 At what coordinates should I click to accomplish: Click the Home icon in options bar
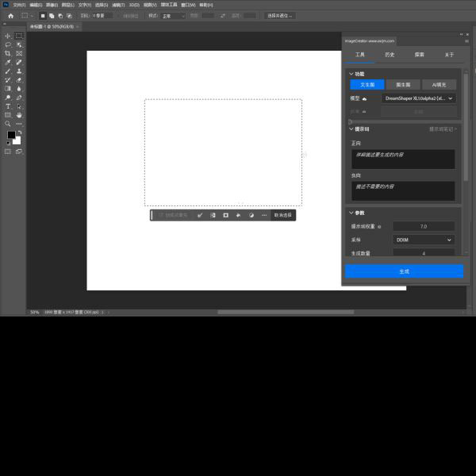pyautogui.click(x=11, y=16)
